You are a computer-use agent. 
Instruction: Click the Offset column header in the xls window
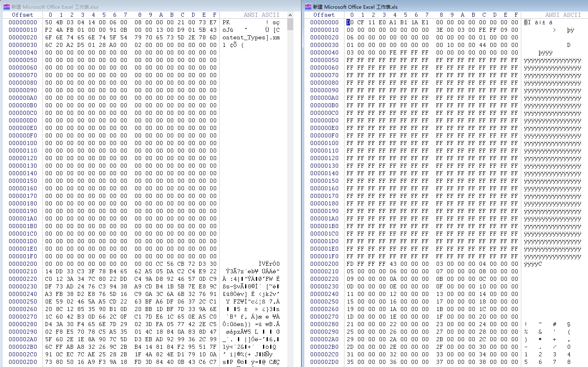coord(324,15)
